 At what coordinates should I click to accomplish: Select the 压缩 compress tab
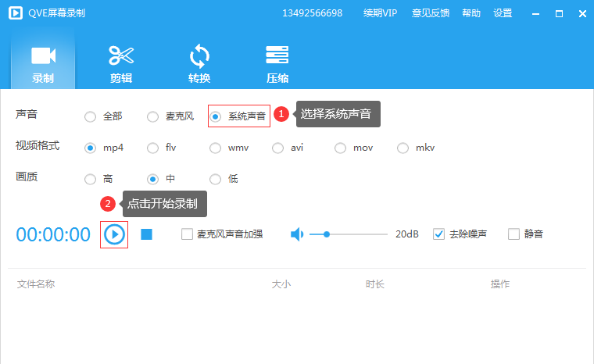coord(277,63)
